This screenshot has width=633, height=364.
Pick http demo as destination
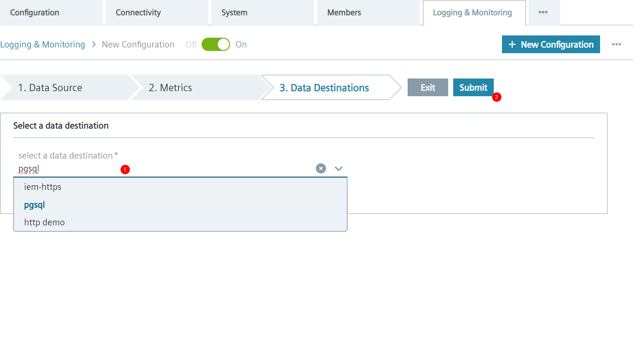pos(44,222)
